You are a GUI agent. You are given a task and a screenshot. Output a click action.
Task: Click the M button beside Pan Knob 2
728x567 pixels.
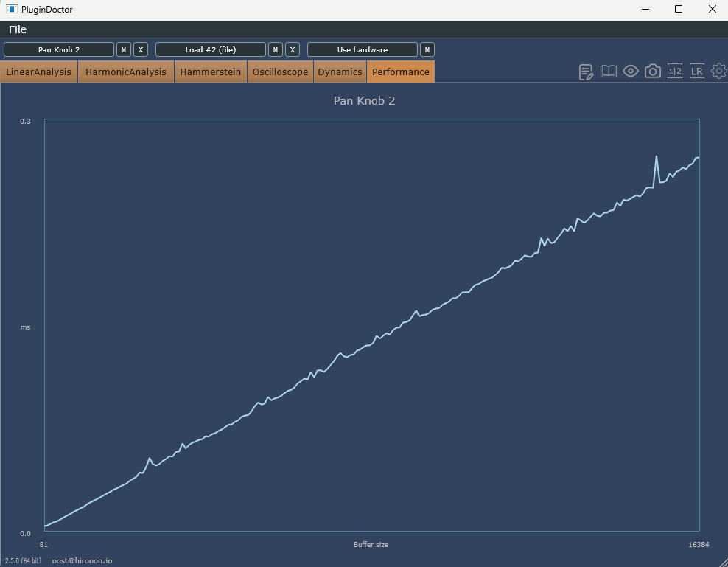[x=124, y=49]
